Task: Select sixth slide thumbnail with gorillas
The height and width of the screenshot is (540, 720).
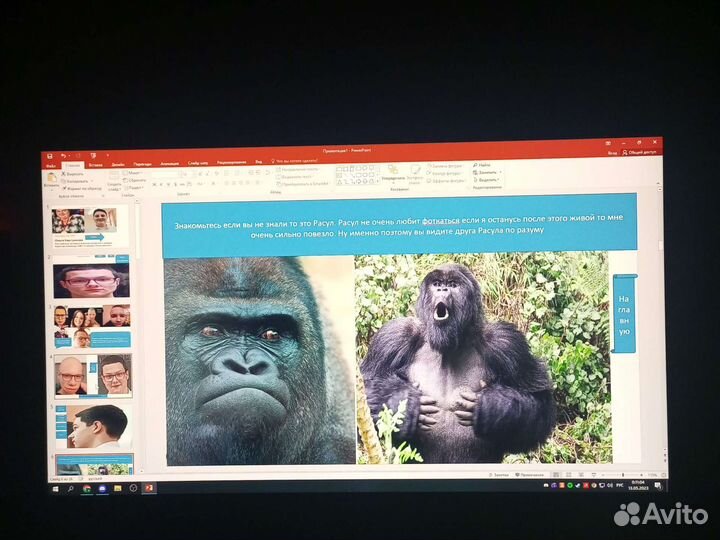Action: pyautogui.click(x=95, y=465)
